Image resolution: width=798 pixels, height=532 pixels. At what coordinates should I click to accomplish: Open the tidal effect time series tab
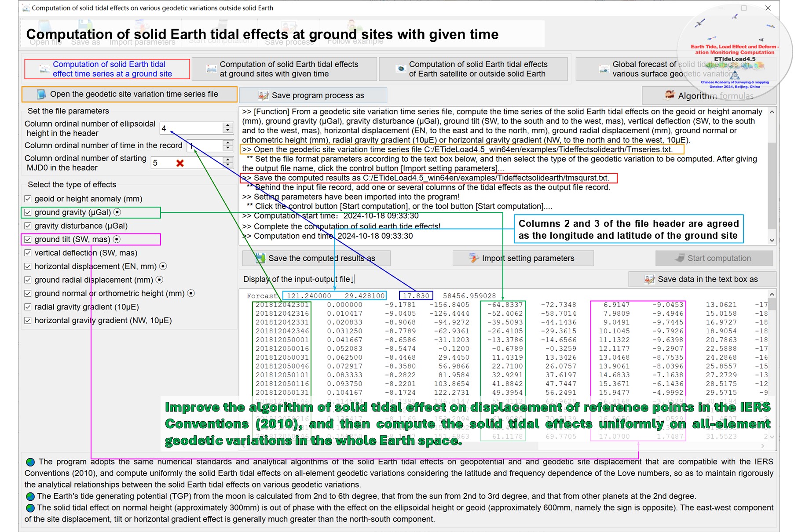(107, 69)
